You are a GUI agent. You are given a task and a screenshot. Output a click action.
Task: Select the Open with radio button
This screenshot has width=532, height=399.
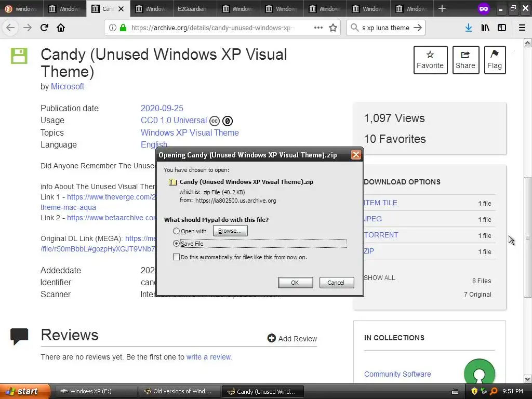point(176,231)
